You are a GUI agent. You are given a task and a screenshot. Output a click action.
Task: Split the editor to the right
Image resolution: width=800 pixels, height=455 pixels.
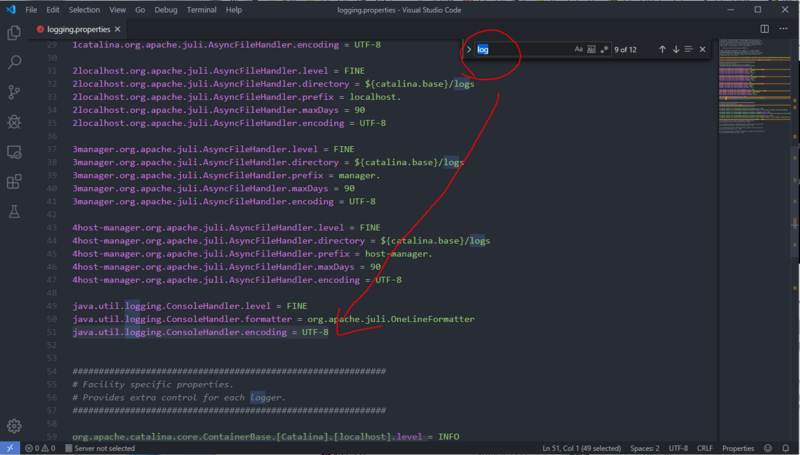764,29
